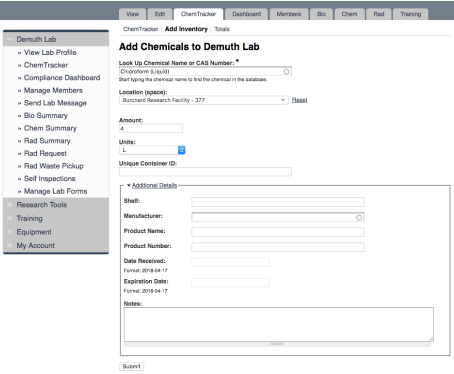454x374 pixels.
Task: Open the Chem tab
Action: [x=349, y=14]
